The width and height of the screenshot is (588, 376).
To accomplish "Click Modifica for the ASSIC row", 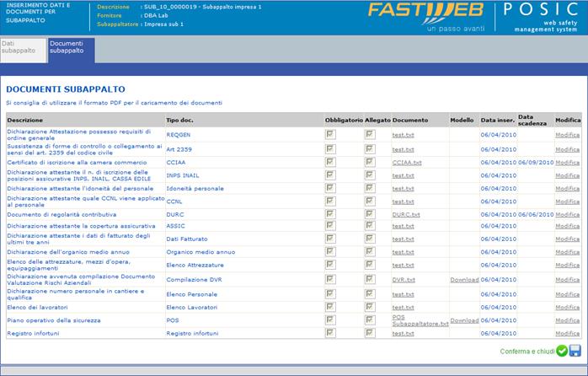I will pos(568,226).
